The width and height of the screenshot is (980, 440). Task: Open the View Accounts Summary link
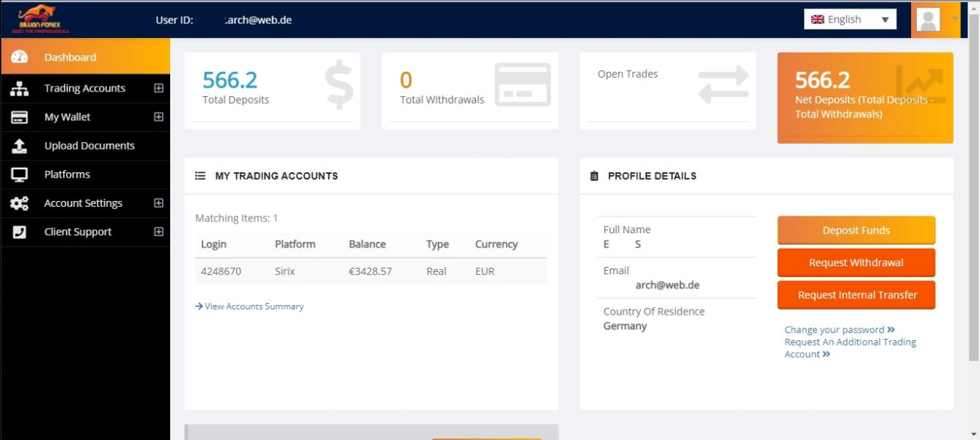click(254, 307)
